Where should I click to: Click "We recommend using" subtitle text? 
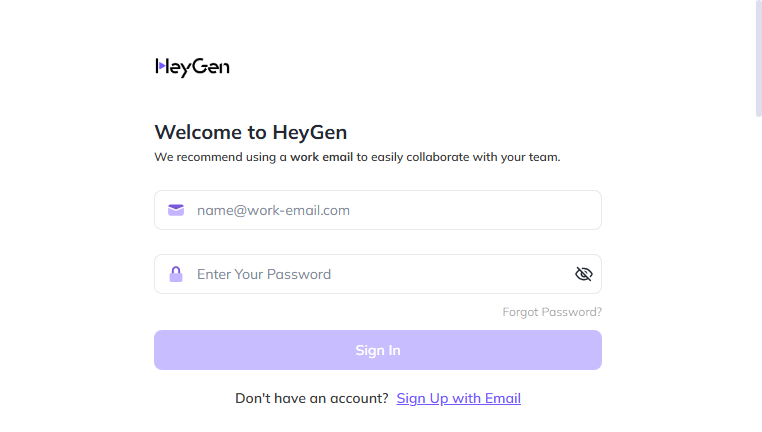[215, 157]
